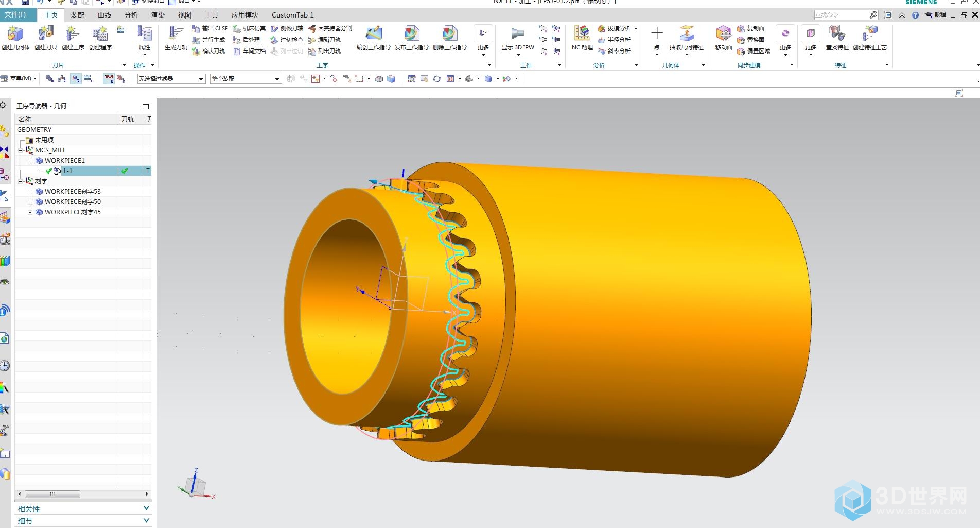The image size is (980, 528).
Task: Click 偏置区域 (Offset Region)
Action: tap(754, 51)
